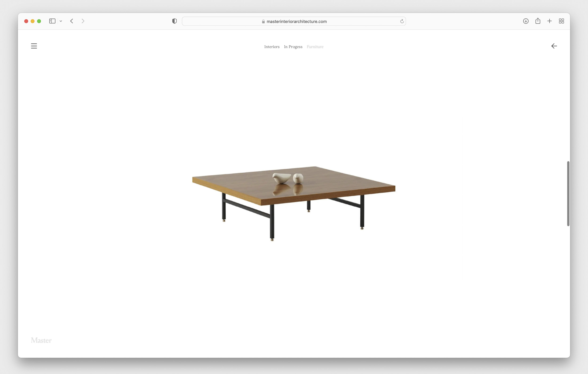The height and width of the screenshot is (374, 588).
Task: Show downloads with the download icon
Action: click(526, 21)
